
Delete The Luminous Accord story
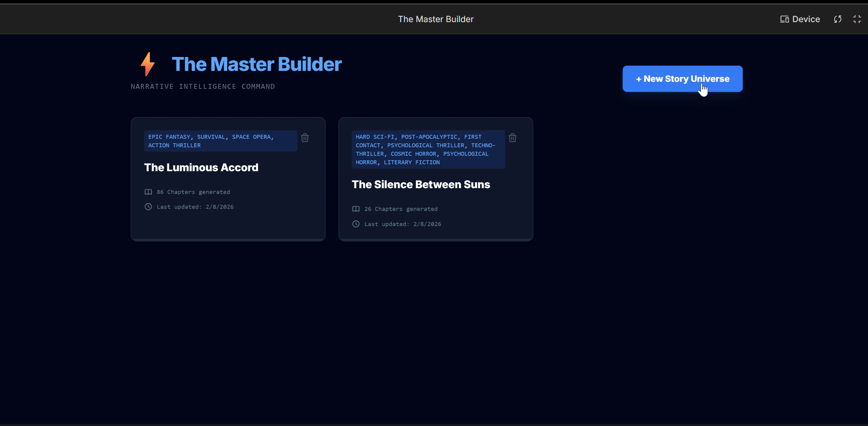[304, 138]
